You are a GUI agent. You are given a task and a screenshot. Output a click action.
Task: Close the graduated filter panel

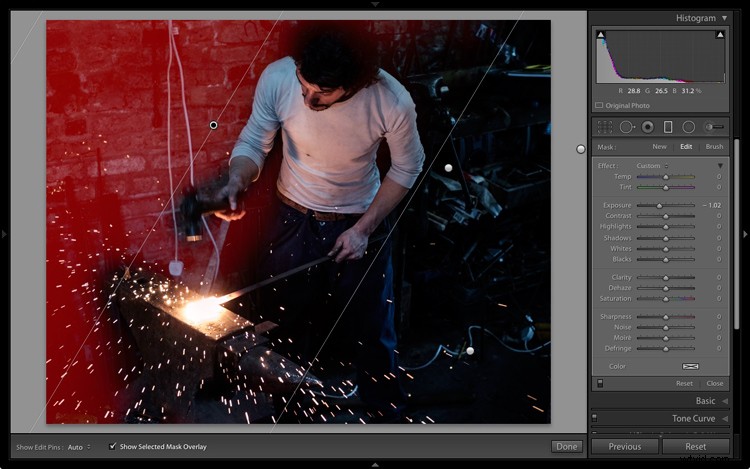tap(715, 383)
